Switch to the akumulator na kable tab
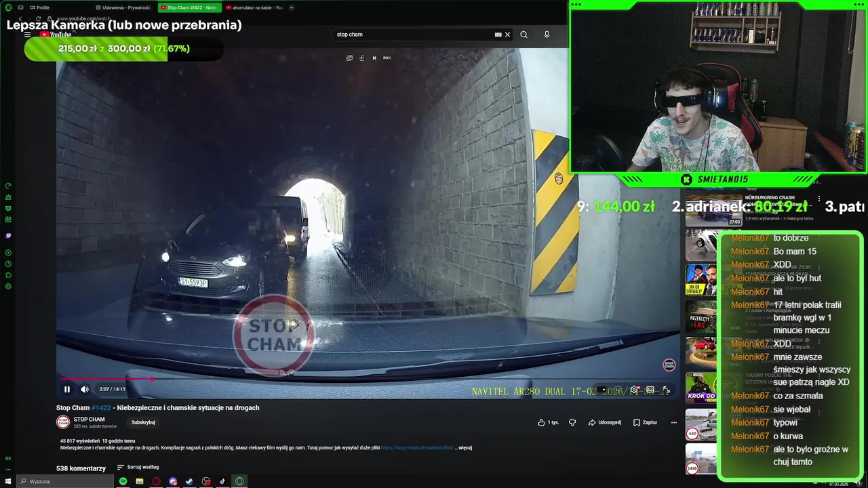Viewport: 868px width, 488px height. (254, 7)
